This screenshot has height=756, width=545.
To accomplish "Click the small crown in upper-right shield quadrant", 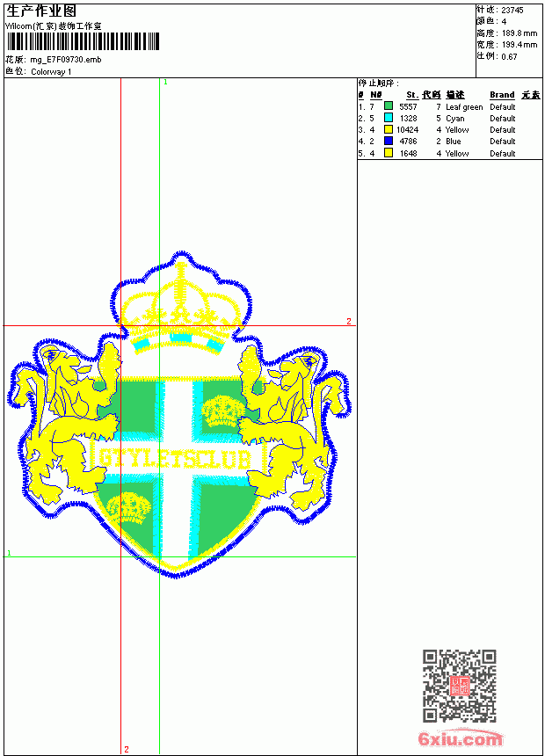I will [222, 411].
